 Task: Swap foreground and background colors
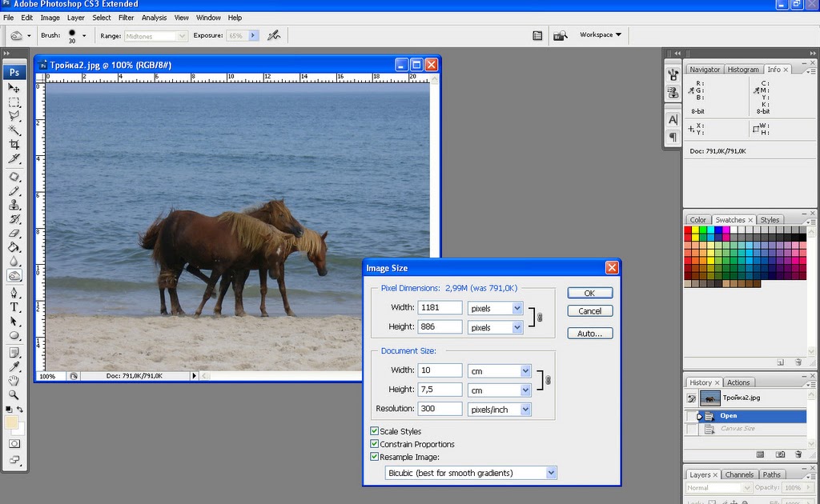[20, 409]
